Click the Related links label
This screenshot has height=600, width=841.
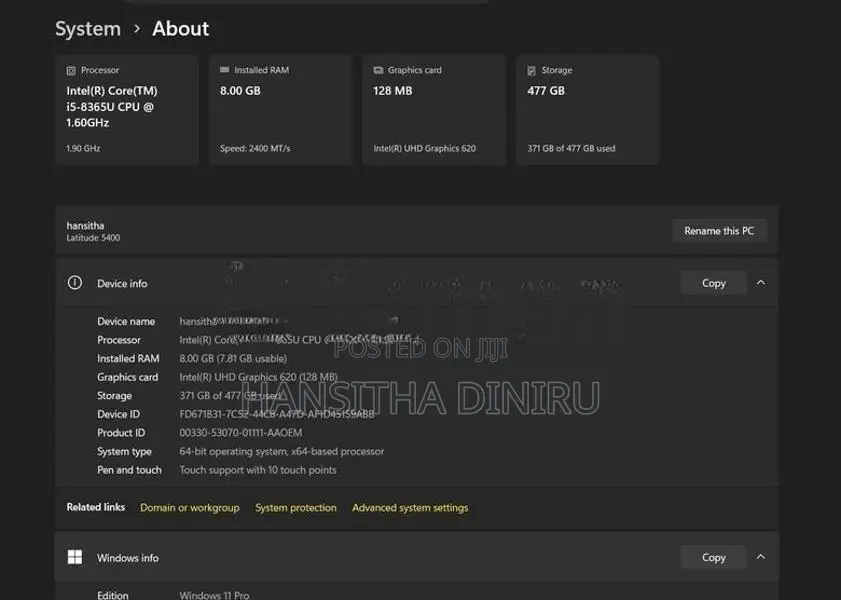(95, 507)
